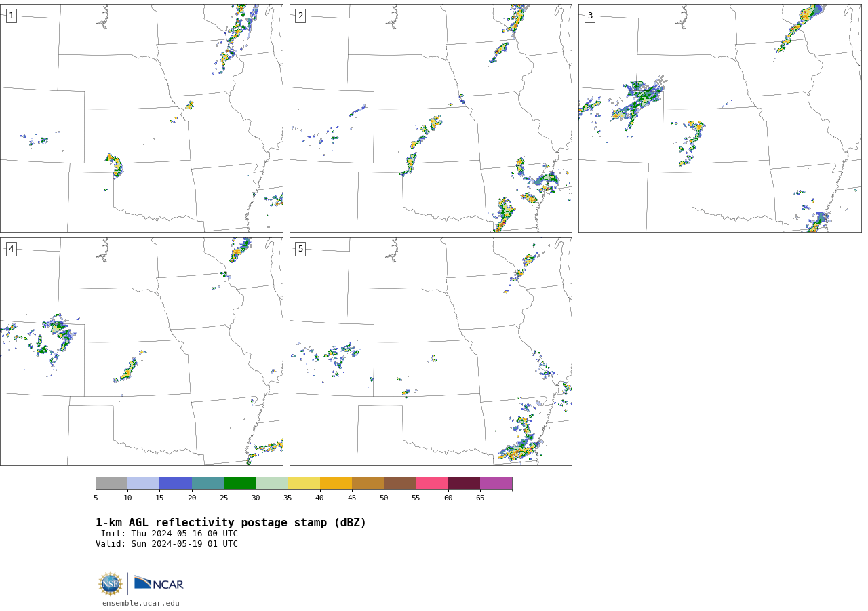Click the colorbar tick label 5

96,498
